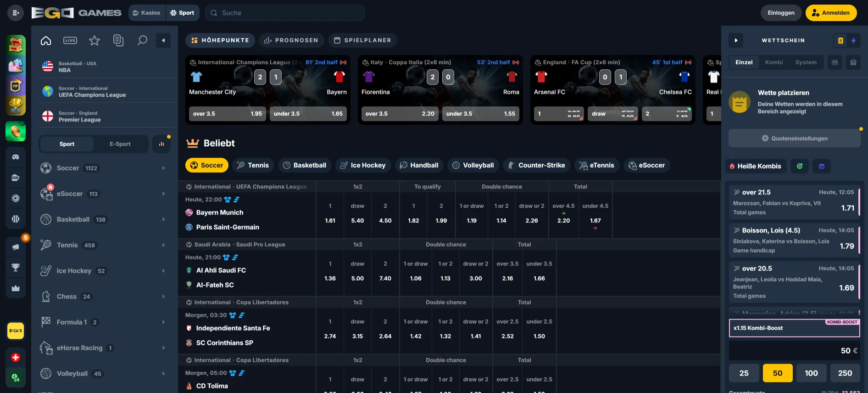Click the 50 € stake input field
This screenshot has height=393, width=868.
[795, 351]
